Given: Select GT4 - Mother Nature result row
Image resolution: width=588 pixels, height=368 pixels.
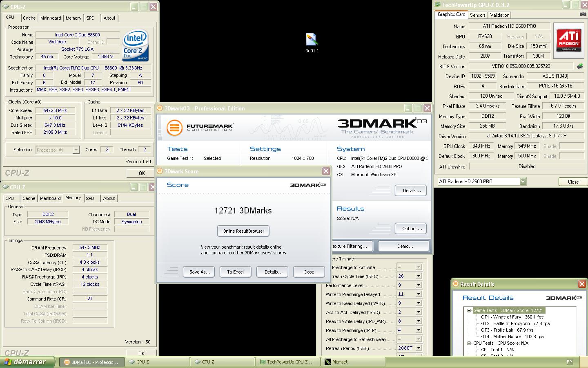Looking at the screenshot, I should coord(512,337).
